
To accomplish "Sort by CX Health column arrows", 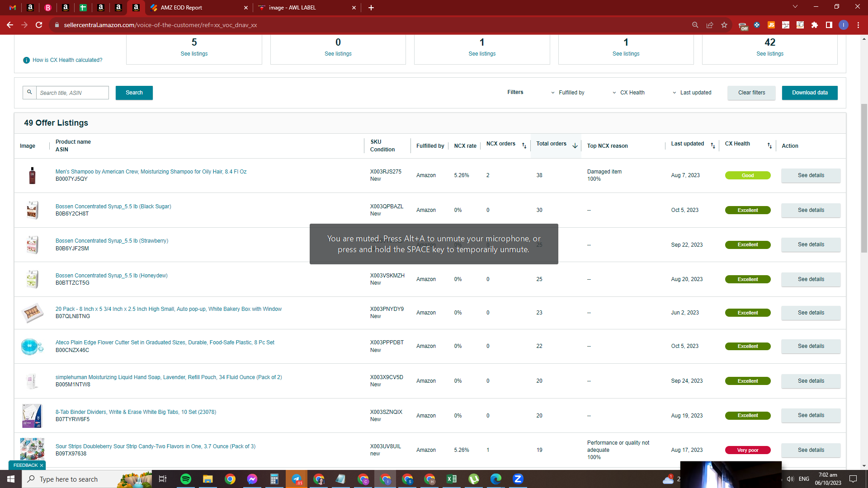I will (769, 145).
